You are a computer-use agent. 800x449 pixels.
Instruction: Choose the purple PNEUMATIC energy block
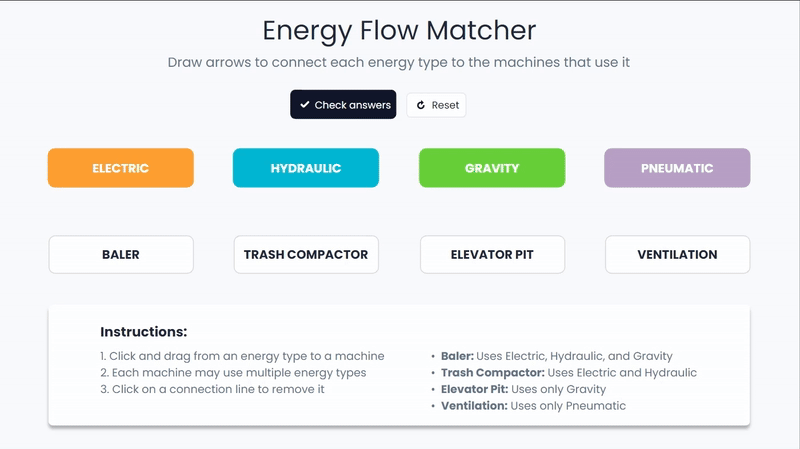(677, 168)
